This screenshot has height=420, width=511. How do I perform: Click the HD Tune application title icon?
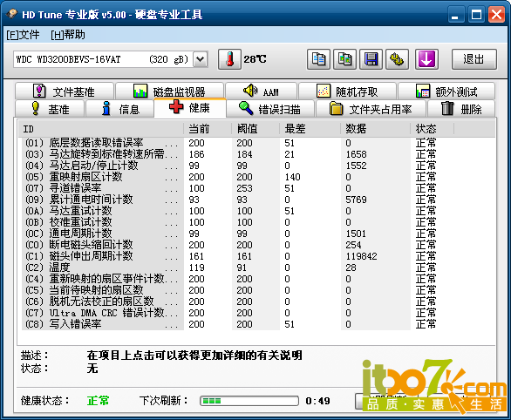[11, 14]
